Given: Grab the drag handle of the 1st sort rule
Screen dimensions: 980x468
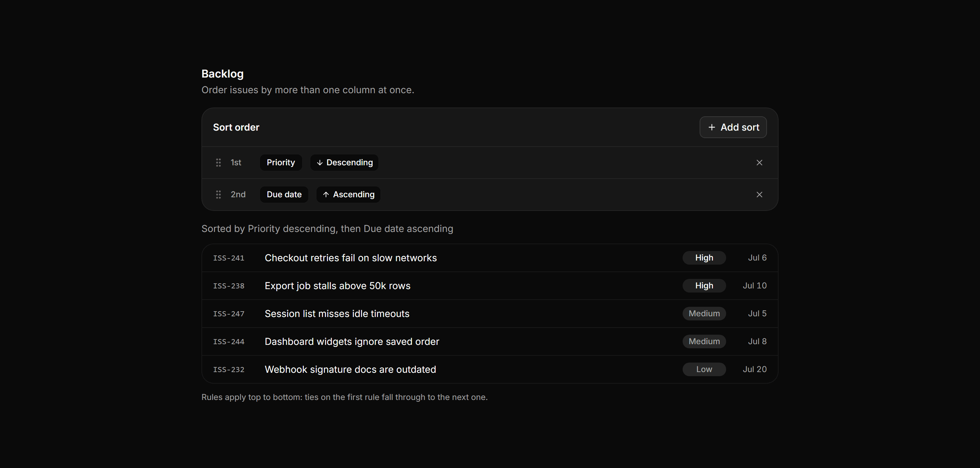Looking at the screenshot, I should tap(218, 163).
